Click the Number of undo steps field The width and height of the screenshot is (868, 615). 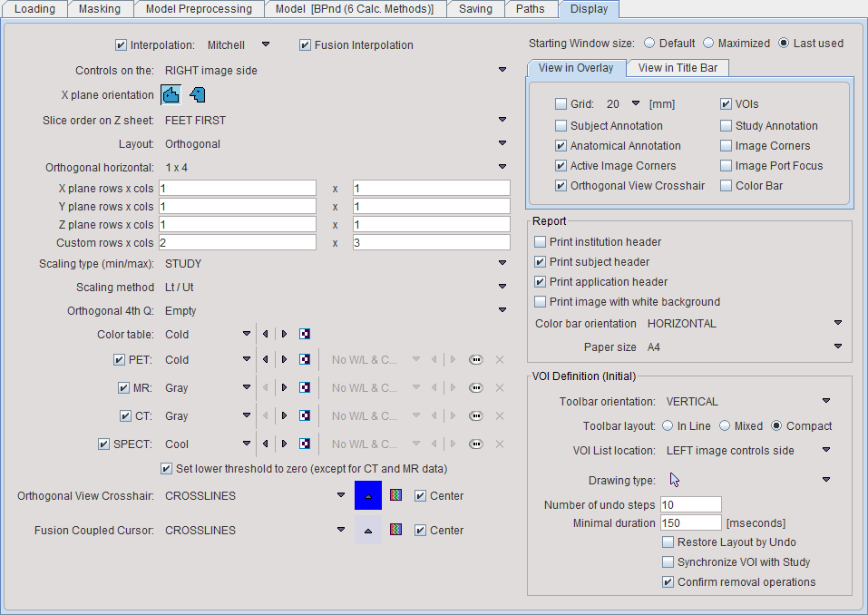click(691, 504)
